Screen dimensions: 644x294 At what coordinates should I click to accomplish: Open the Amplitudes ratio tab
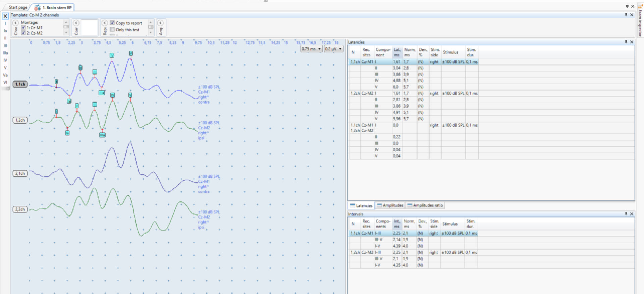pos(425,205)
